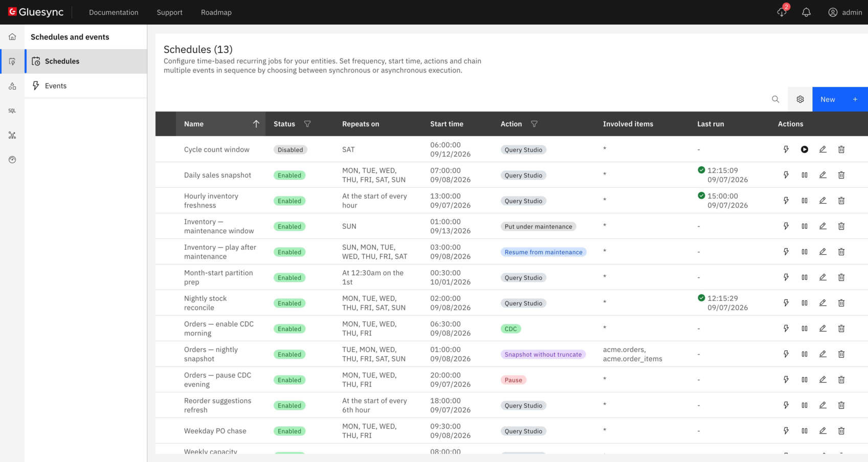Viewport: 868px width, 462px height.
Task: Open the dashboard gauge icon in left rail
Action: (x=12, y=160)
